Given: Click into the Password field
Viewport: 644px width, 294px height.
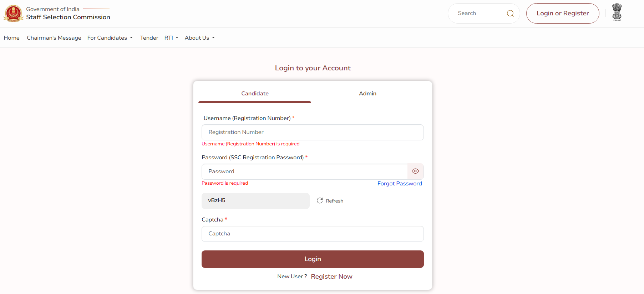Looking at the screenshot, I should [304, 171].
